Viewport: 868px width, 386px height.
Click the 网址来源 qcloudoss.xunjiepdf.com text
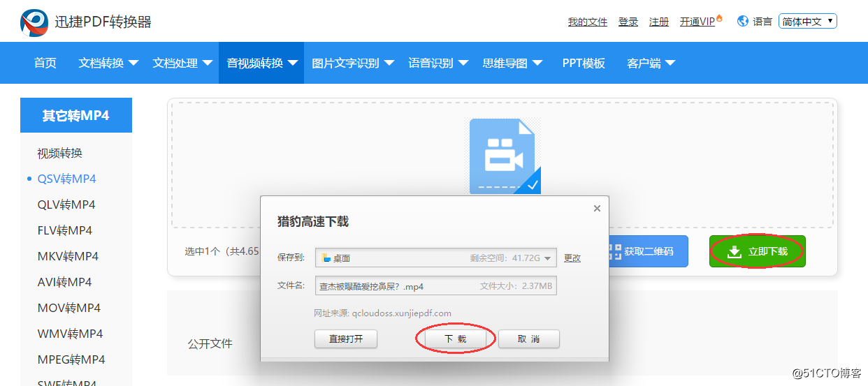383,313
